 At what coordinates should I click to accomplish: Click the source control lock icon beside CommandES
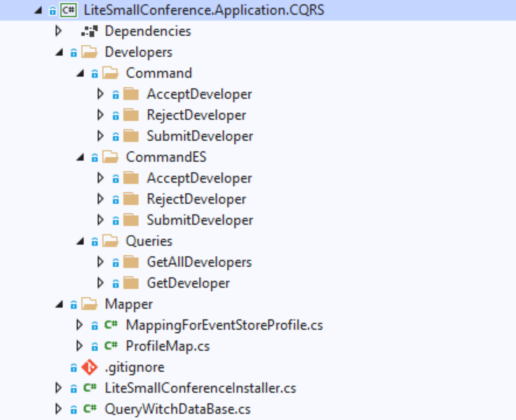[x=95, y=158]
